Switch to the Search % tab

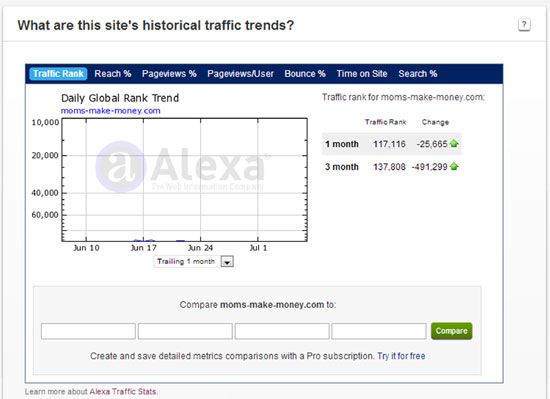(417, 74)
